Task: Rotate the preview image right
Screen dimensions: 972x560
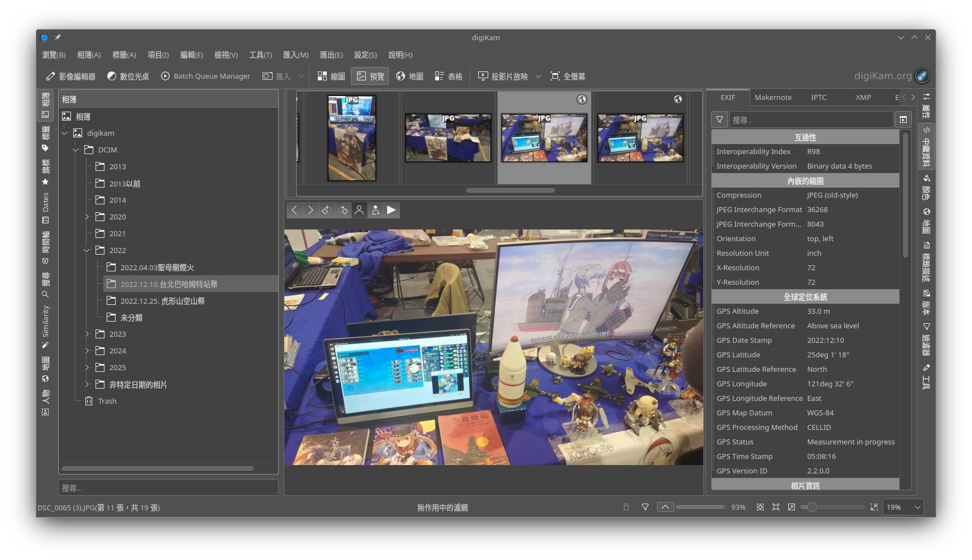Action: tap(343, 210)
